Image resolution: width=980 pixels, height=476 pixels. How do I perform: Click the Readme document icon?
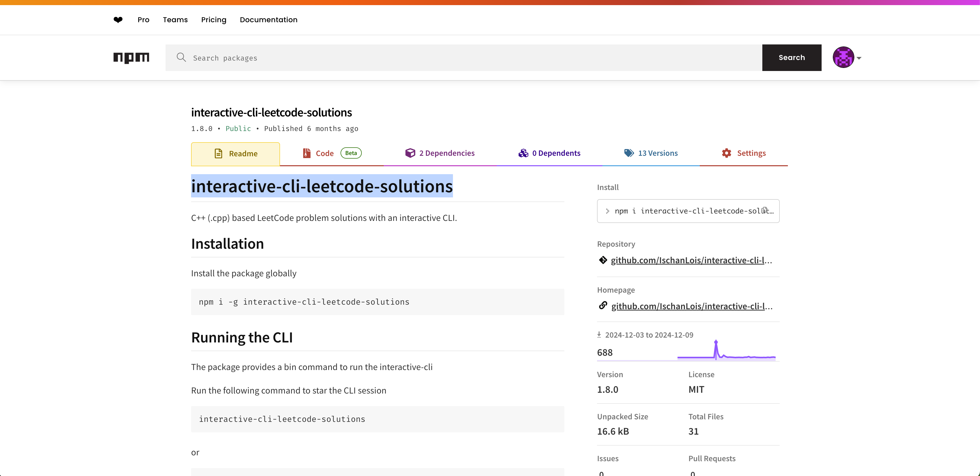pos(218,153)
